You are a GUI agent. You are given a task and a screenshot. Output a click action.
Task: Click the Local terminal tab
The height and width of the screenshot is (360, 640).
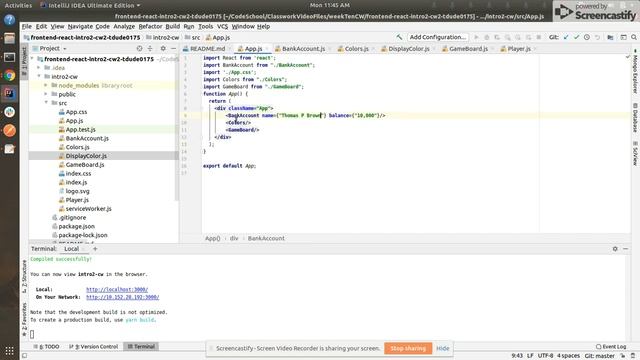pos(71,249)
